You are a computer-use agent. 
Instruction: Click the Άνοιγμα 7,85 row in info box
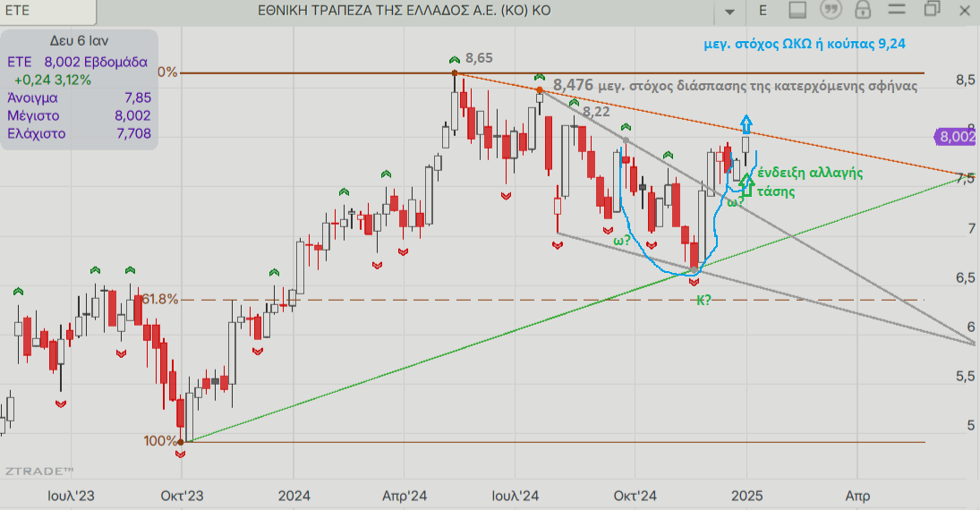coord(79,98)
